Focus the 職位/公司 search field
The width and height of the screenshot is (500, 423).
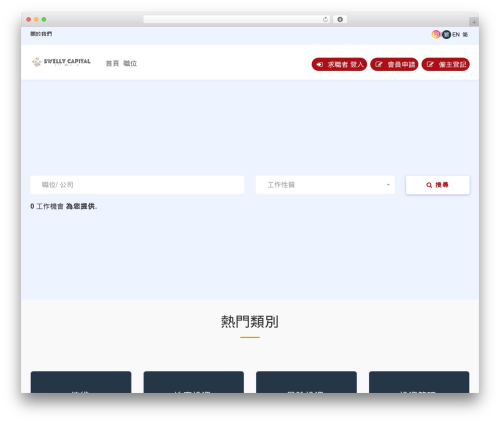[137, 185]
